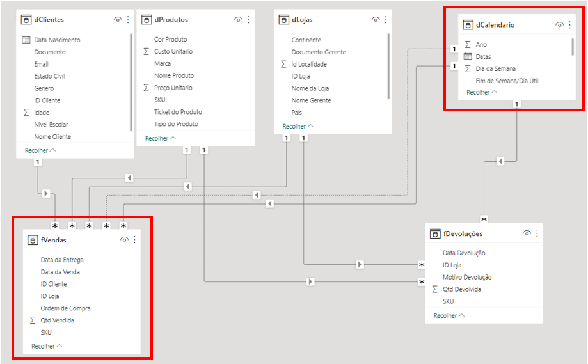Toggle visibility of dClientes table
The width and height of the screenshot is (588, 364).
118,19
